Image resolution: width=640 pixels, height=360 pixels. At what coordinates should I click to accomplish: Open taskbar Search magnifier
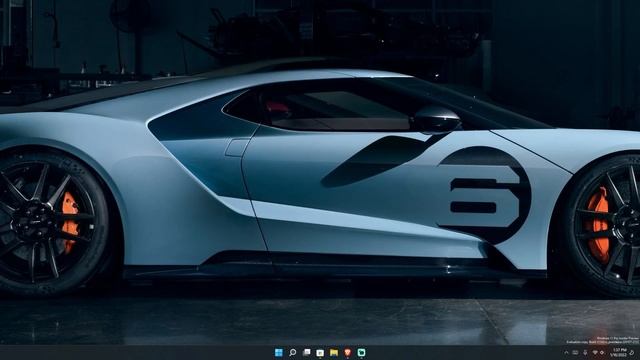pos(293,352)
